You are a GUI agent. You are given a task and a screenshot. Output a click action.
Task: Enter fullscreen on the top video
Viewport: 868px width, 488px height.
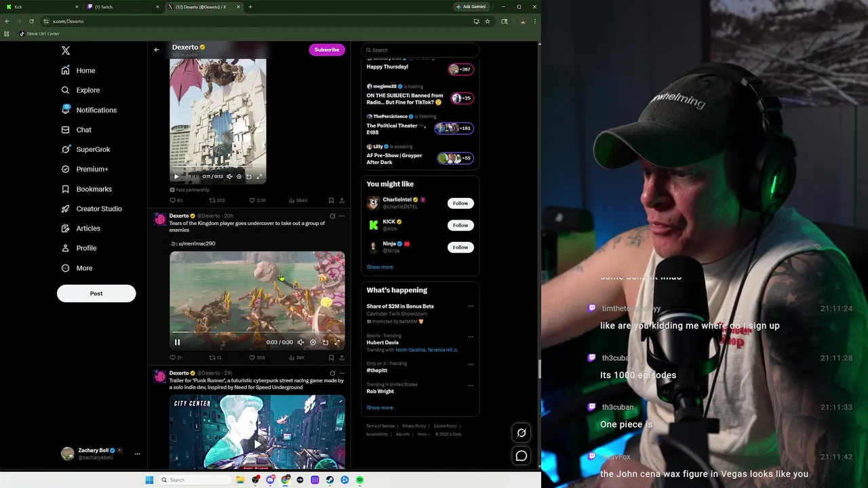(x=259, y=176)
